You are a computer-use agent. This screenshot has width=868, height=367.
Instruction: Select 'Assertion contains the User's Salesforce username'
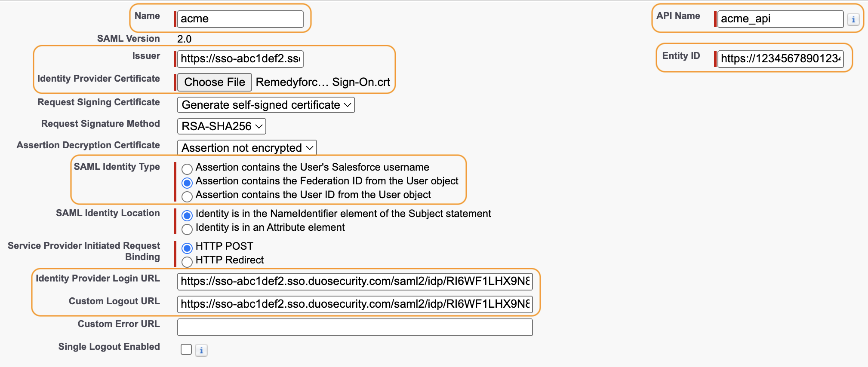[187, 169]
